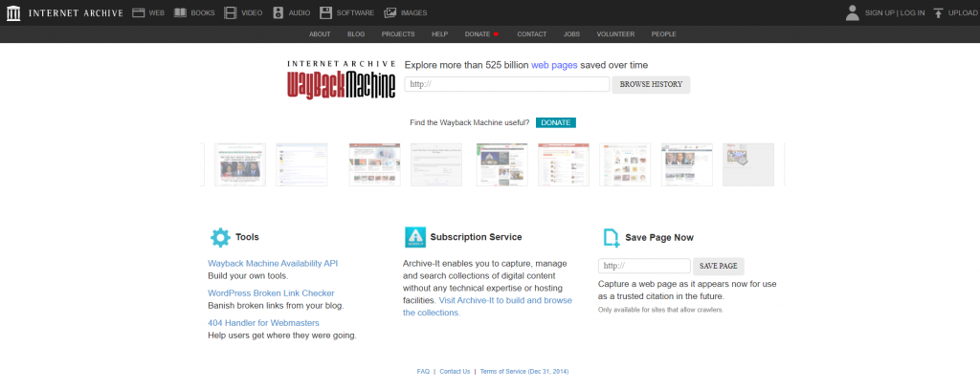
Task: Click the red heart next to Donate
Action: pos(497,34)
